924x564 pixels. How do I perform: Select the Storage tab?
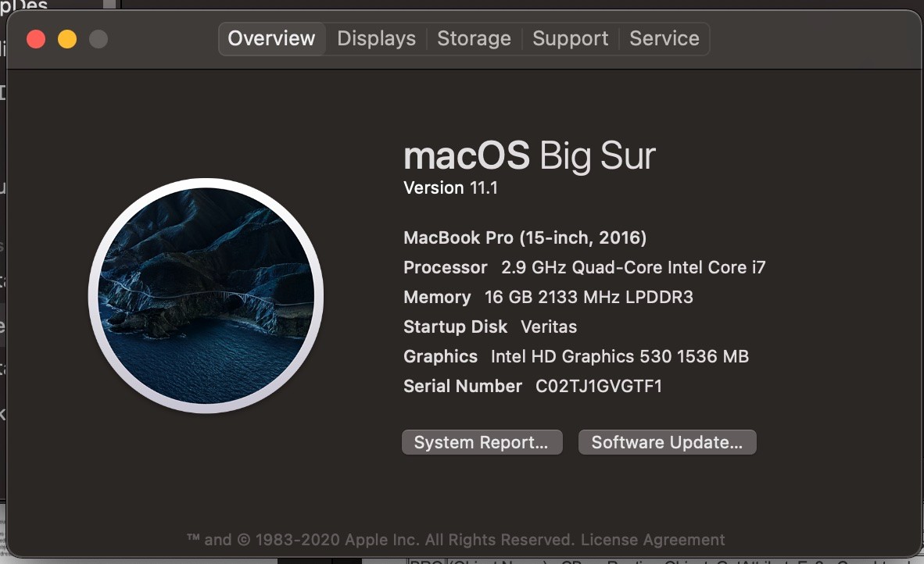(x=474, y=38)
